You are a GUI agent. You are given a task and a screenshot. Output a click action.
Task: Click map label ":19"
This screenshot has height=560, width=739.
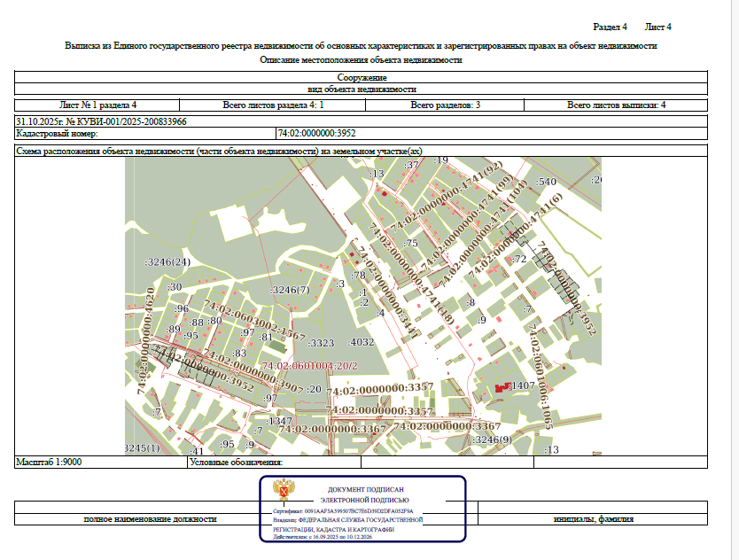pyautogui.click(x=440, y=160)
